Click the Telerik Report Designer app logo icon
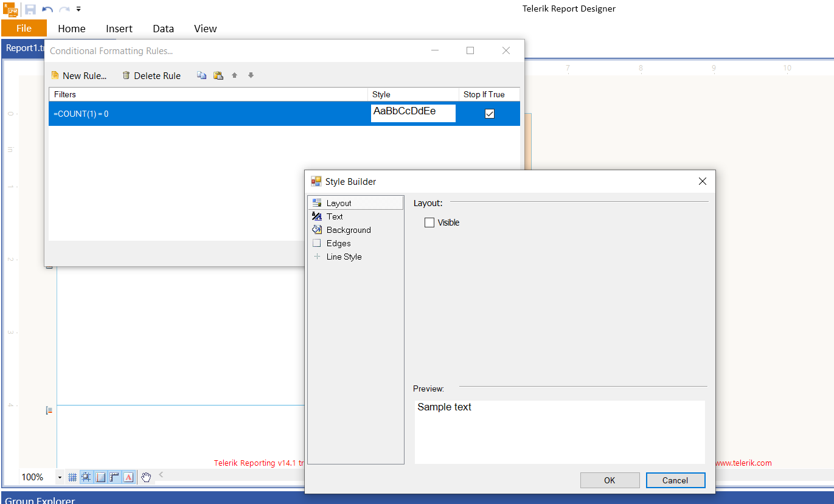834x504 pixels. [10, 9]
